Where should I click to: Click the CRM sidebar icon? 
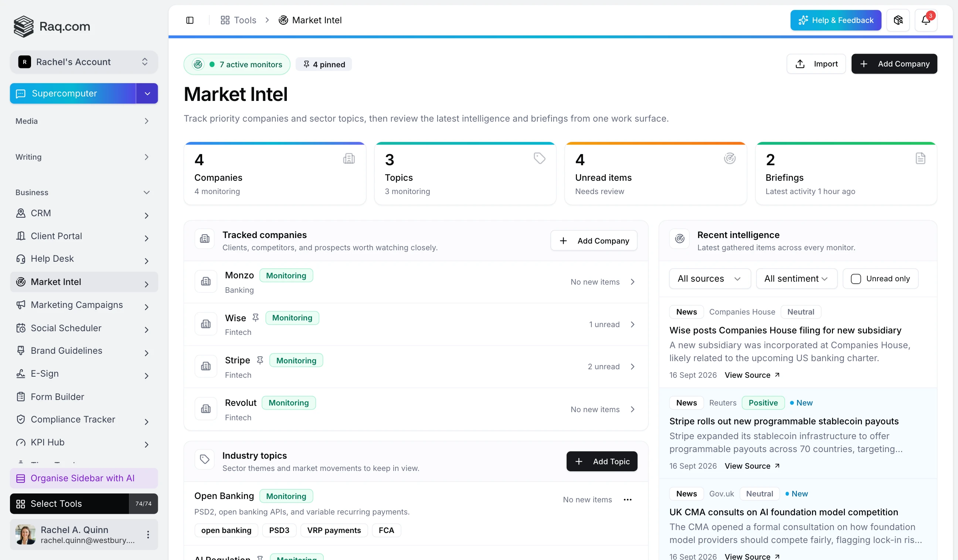(x=21, y=213)
